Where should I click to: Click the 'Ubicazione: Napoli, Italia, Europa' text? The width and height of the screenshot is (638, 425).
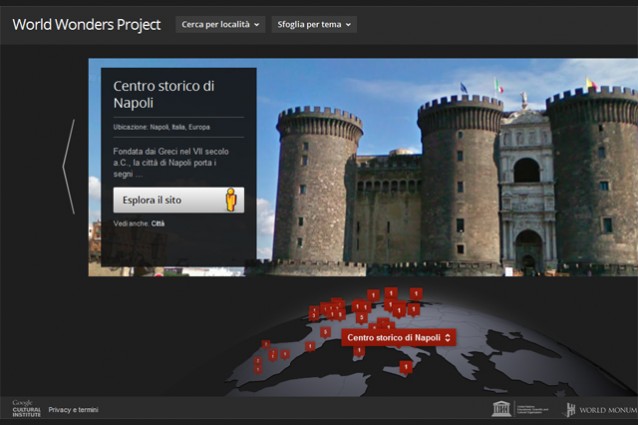[x=162, y=127]
